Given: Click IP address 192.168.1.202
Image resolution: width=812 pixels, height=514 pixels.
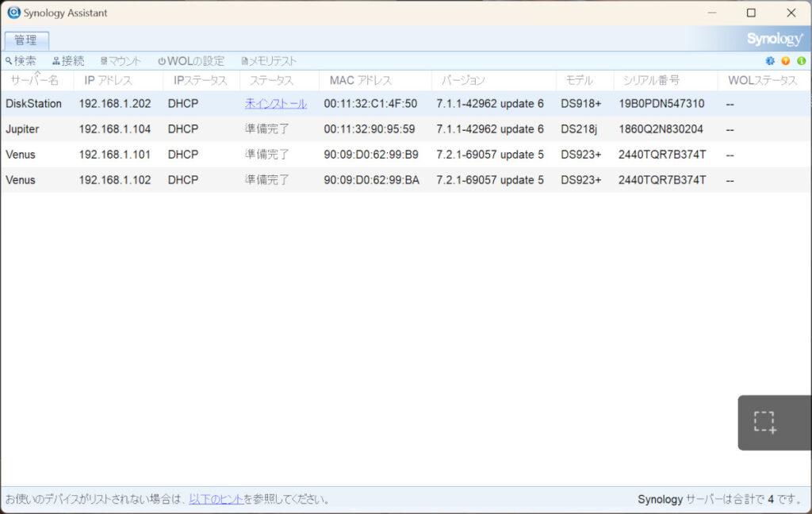Looking at the screenshot, I should click(x=115, y=104).
